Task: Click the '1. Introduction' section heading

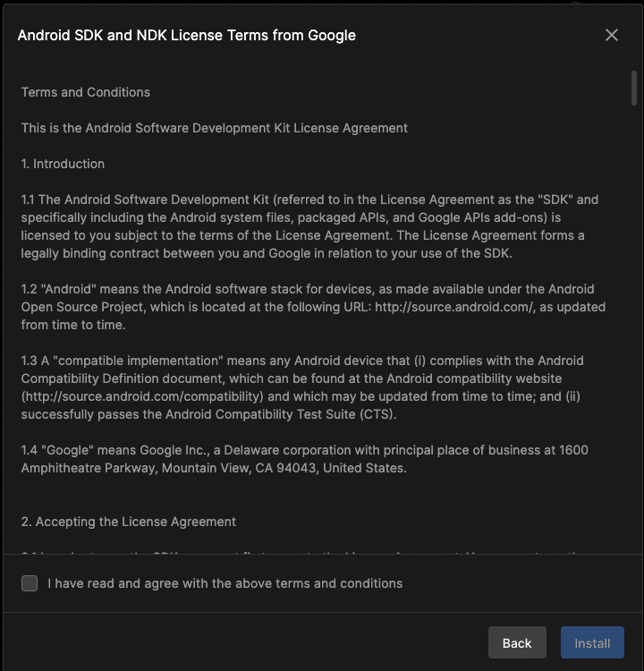Action: click(x=63, y=164)
